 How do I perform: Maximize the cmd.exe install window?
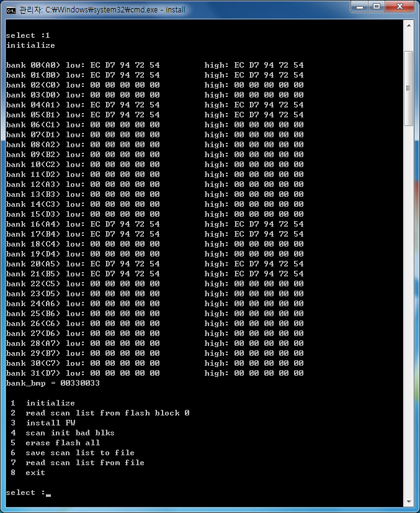click(x=377, y=7)
